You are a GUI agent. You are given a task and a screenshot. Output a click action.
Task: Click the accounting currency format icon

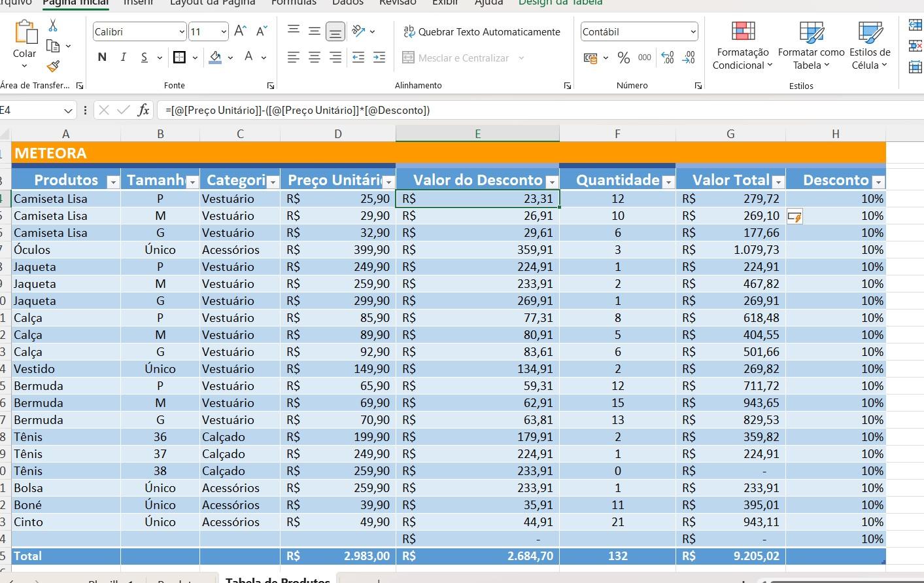[x=590, y=58]
